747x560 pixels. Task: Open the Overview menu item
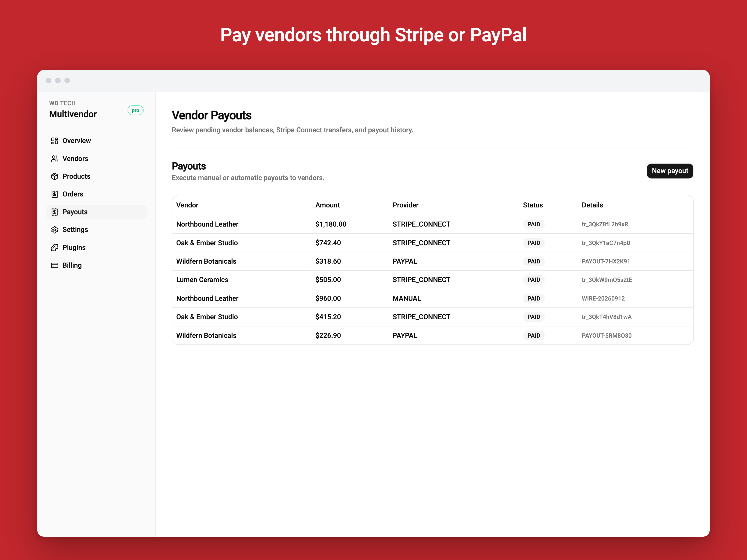pyautogui.click(x=96, y=141)
